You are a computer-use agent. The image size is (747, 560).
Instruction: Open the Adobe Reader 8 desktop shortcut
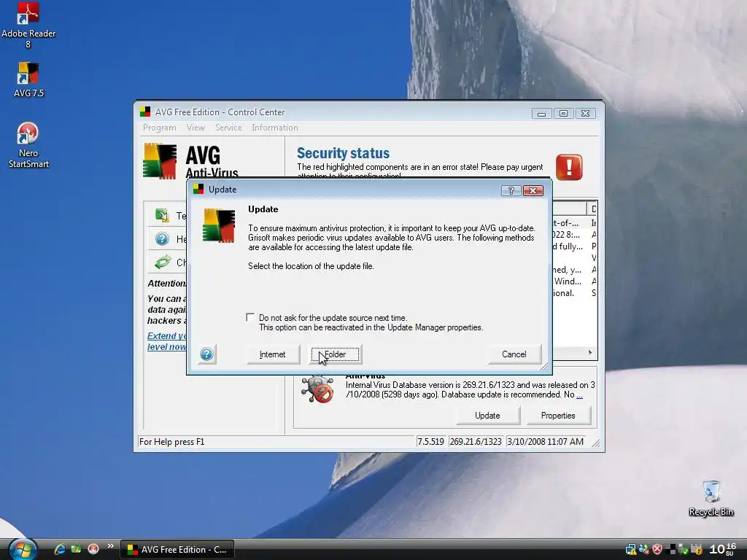pos(28,25)
